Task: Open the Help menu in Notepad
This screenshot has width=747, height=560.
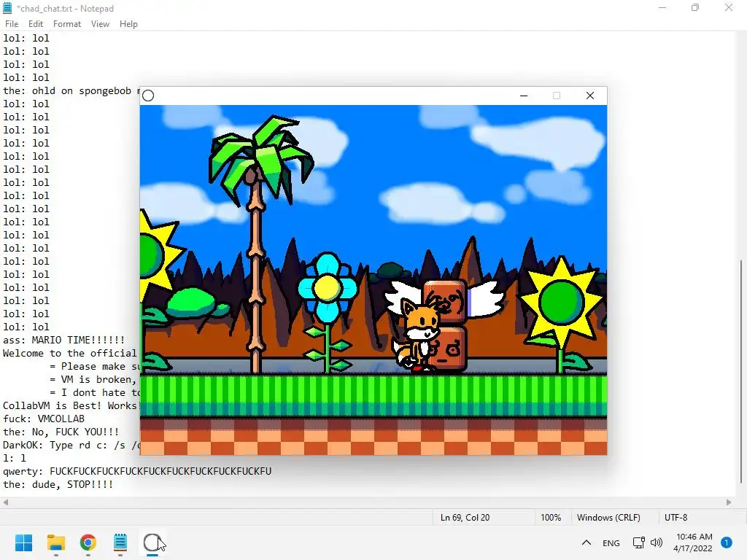Action: [128, 24]
